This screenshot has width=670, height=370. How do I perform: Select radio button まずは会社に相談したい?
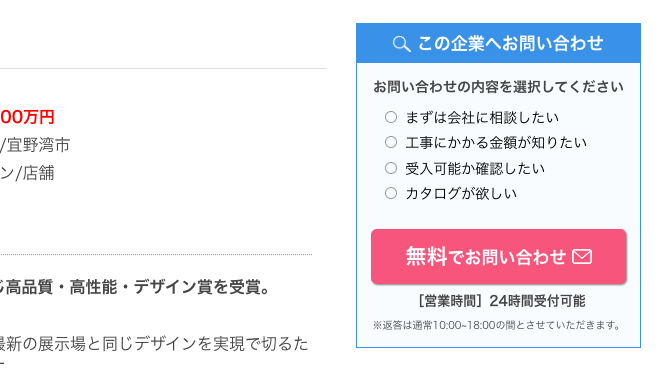391,117
